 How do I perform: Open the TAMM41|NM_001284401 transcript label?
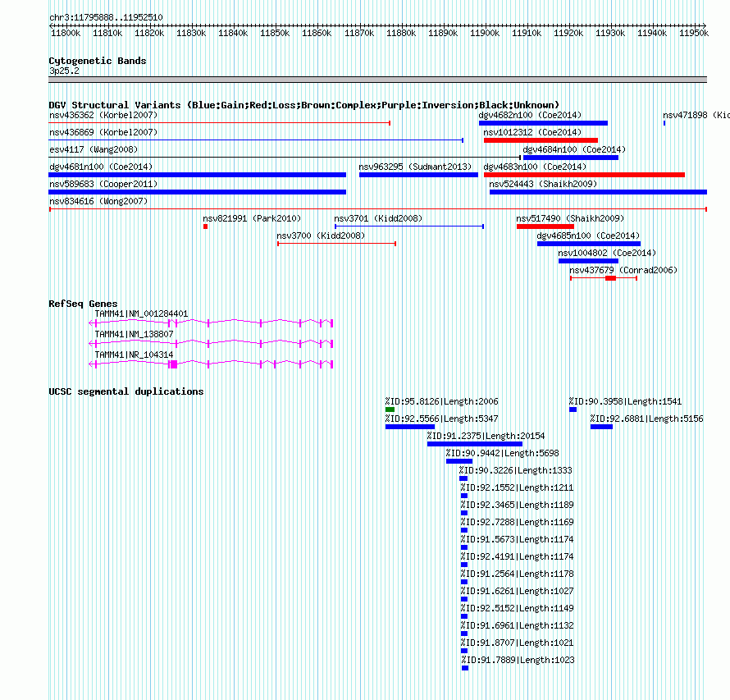tap(141, 313)
